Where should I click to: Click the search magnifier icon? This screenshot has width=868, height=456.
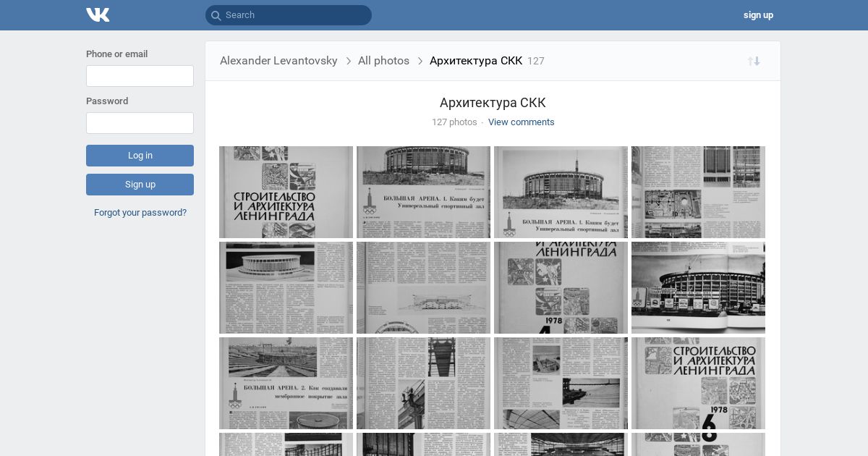coord(216,15)
